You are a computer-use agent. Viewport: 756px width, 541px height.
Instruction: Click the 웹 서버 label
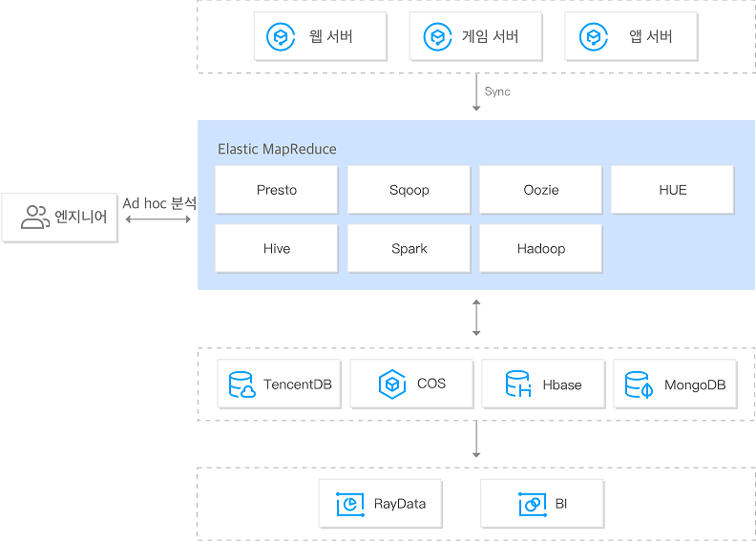click(x=330, y=36)
